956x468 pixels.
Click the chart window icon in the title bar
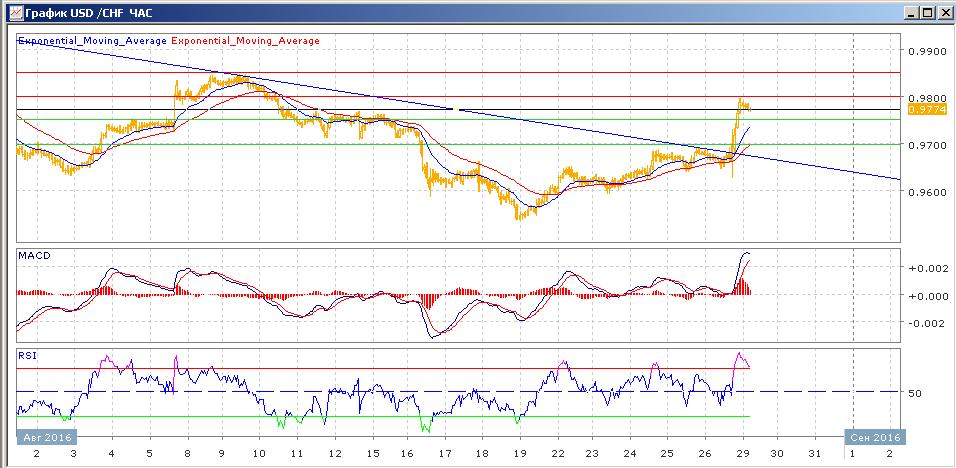pyautogui.click(x=16, y=12)
